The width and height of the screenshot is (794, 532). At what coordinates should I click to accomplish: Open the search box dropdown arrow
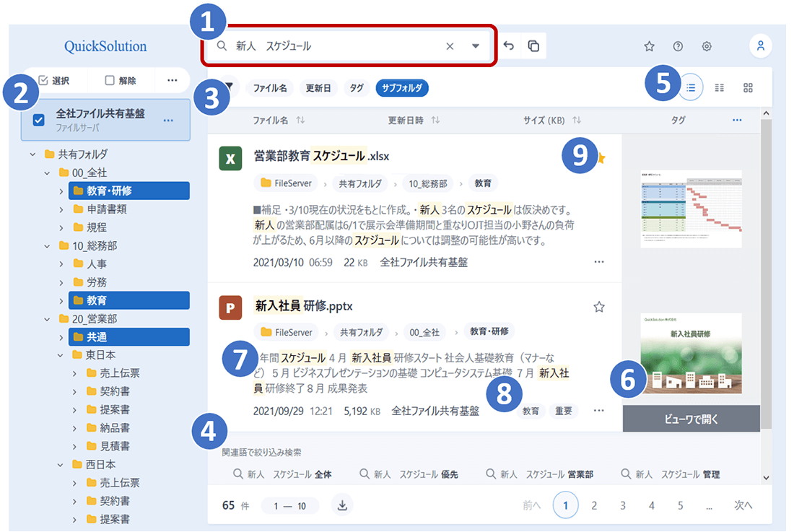tap(476, 46)
